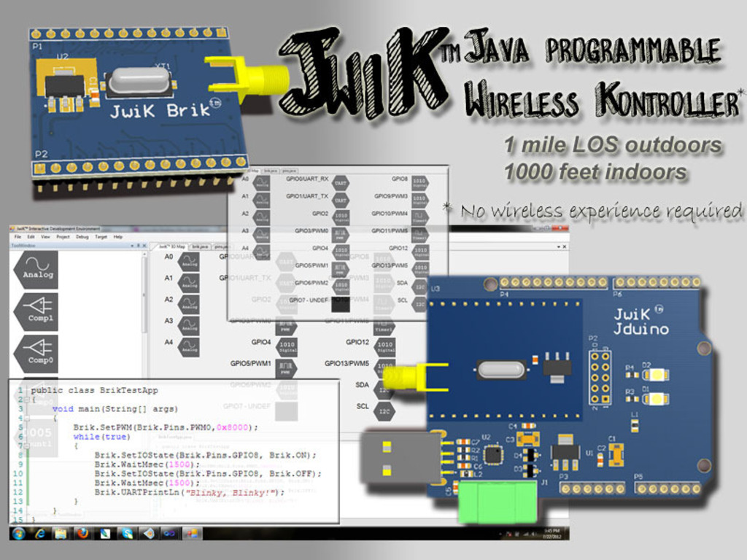The image size is (747, 560).
Task: Click GPIO11/PWM5 Timer icon in floating IO map
Action: coord(419,235)
